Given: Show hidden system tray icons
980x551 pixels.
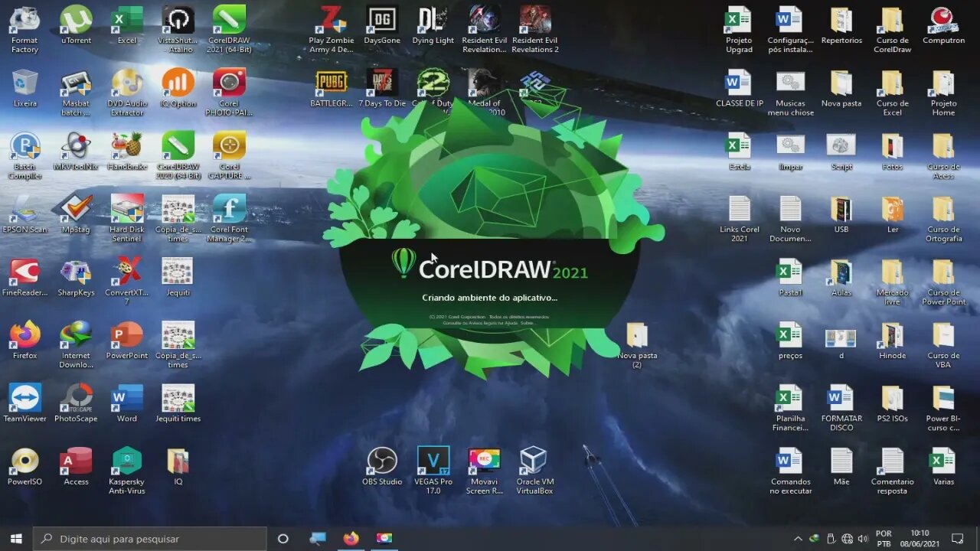Looking at the screenshot, I should (x=798, y=539).
